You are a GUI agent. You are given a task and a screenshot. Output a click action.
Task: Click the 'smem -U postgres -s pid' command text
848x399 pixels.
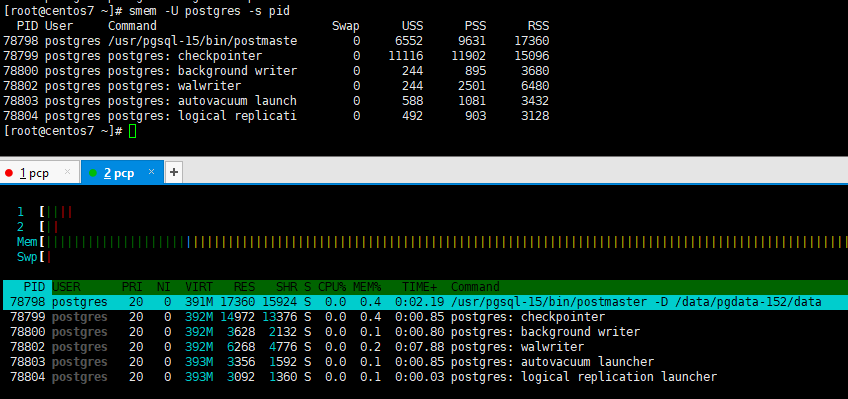pos(209,11)
